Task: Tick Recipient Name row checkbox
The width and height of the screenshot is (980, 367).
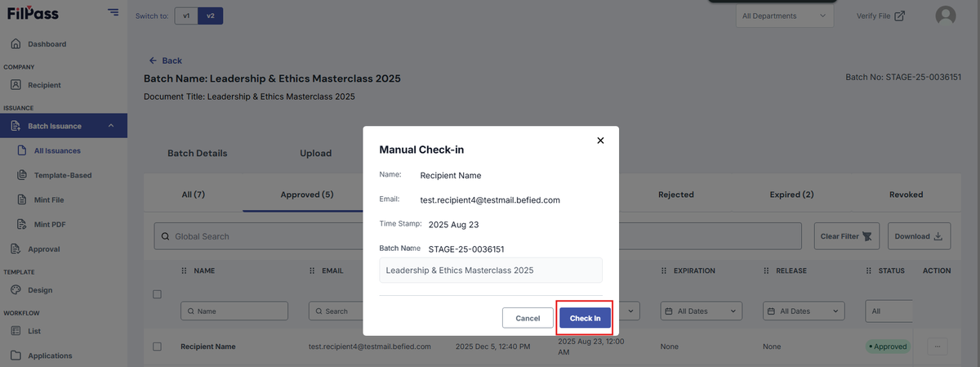Action: pyautogui.click(x=158, y=347)
